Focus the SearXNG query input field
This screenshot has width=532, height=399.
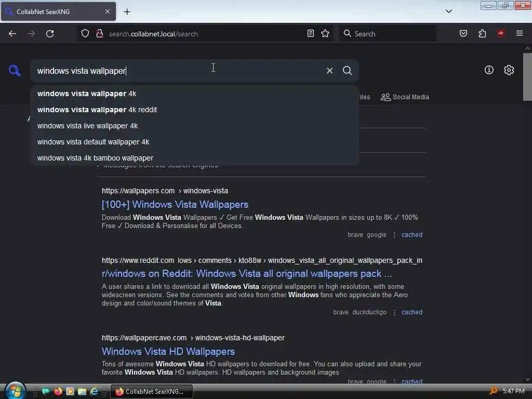tap(178, 71)
